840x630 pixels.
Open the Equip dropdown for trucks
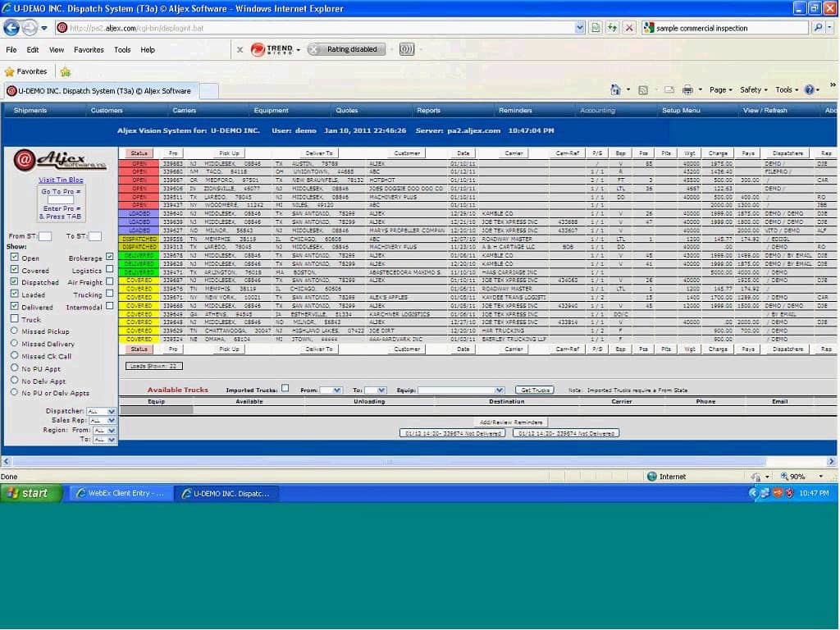[461, 390]
